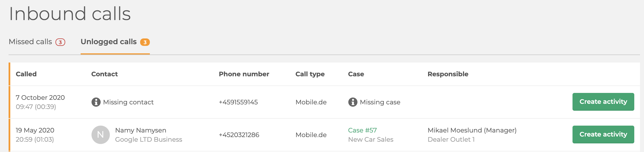Click the Responsible column header
This screenshot has height=152, width=644.
[x=448, y=74]
